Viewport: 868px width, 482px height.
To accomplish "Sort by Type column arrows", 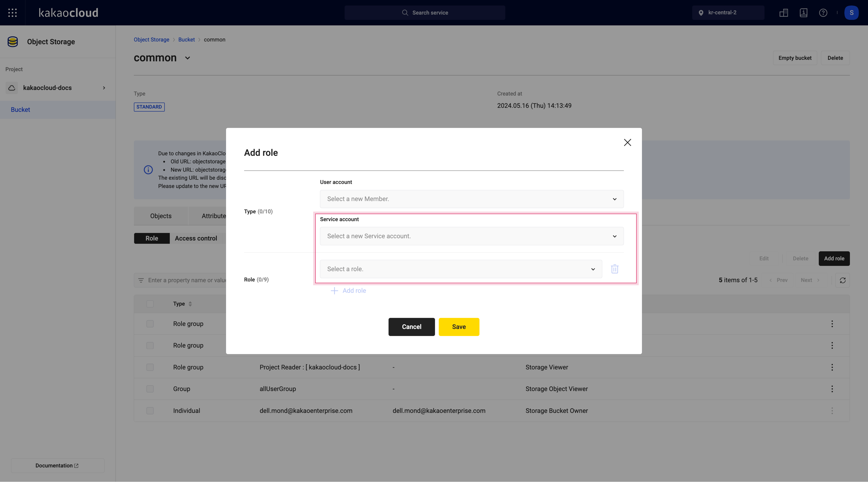I will click(x=190, y=304).
